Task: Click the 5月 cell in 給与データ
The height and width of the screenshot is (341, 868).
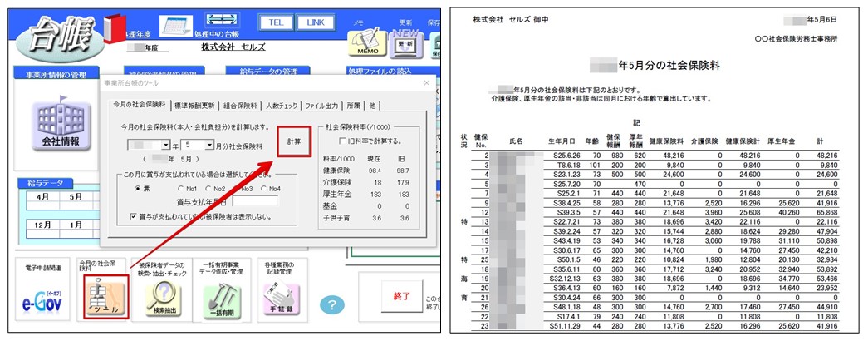Action: (x=75, y=197)
